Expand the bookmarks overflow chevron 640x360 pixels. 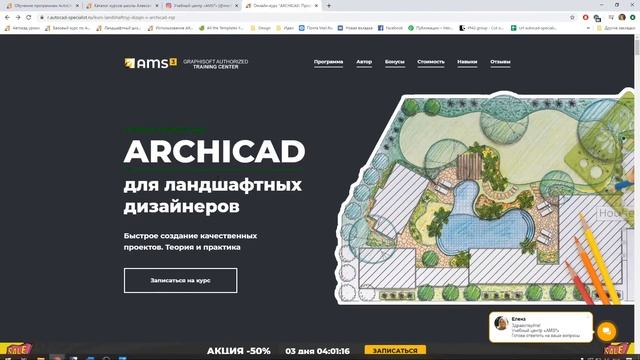click(x=588, y=28)
